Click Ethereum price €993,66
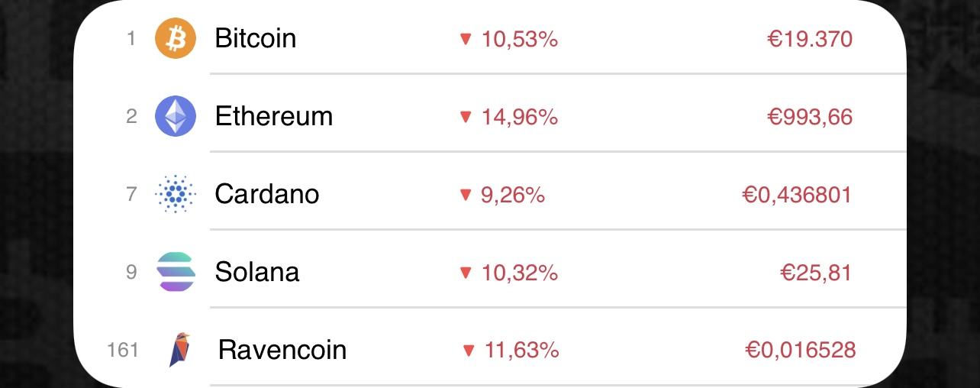The image size is (980, 388). (809, 117)
